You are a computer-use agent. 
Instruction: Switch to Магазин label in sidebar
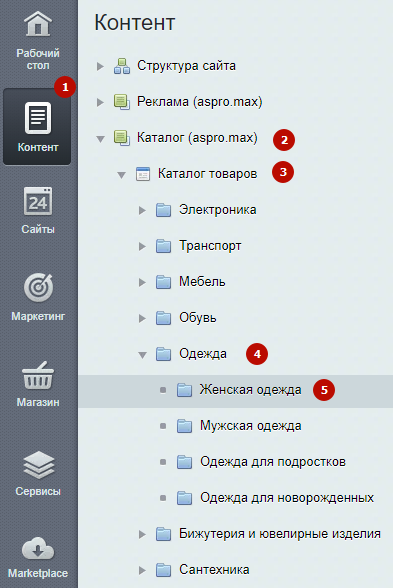tap(38, 402)
